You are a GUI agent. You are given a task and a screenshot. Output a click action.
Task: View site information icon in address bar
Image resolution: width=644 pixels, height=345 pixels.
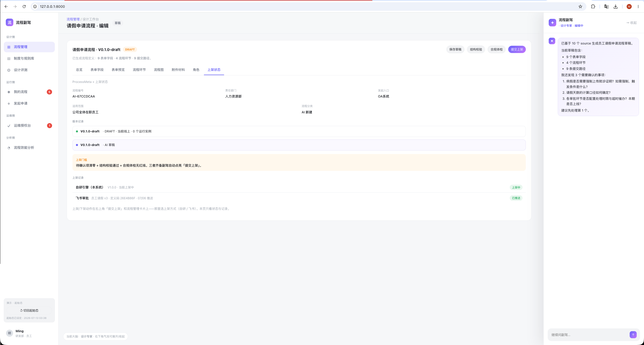[x=35, y=7]
